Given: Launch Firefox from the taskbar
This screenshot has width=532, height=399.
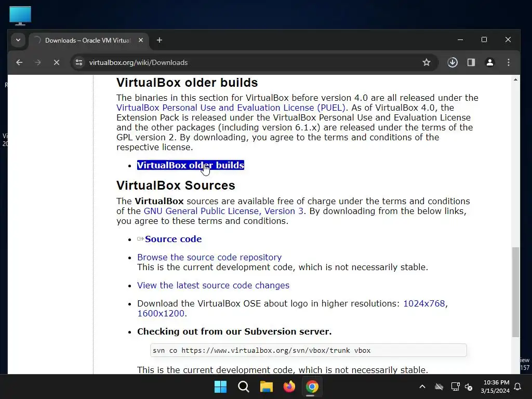Looking at the screenshot, I should 289,387.
